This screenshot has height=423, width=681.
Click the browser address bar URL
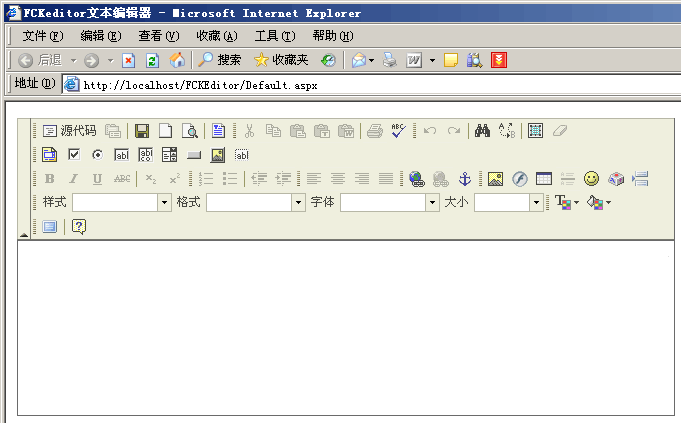[x=200, y=85]
